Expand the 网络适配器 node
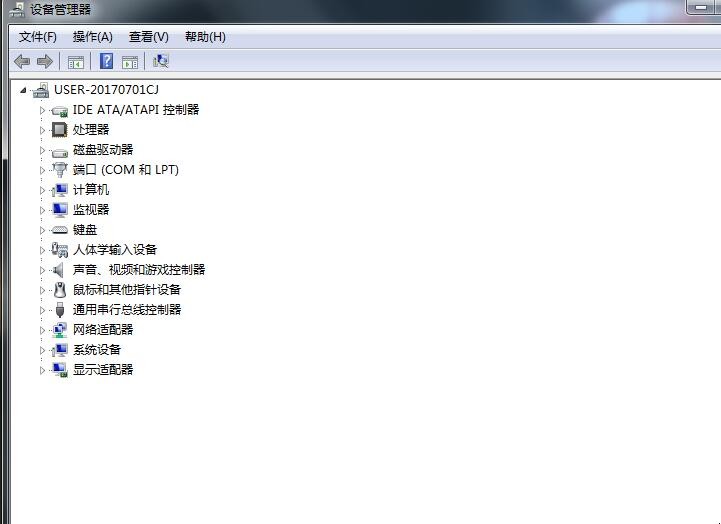Screen dimensions: 721x524 pos(43,330)
